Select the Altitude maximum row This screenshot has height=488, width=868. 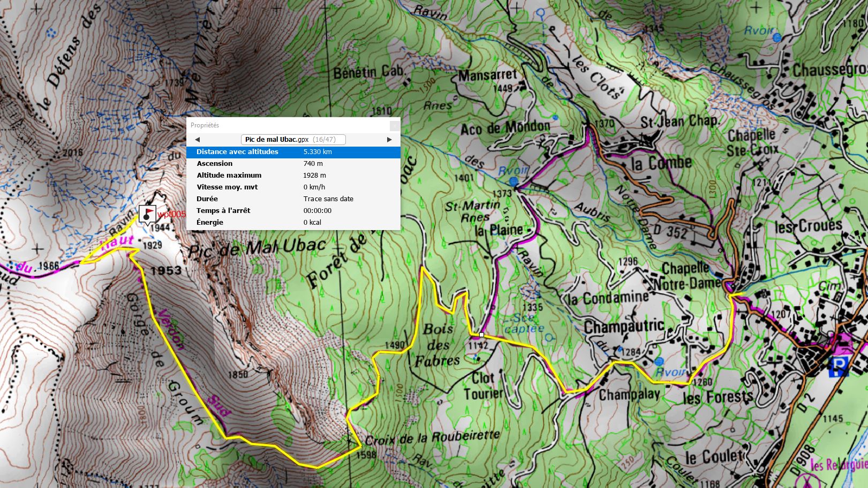pos(293,176)
